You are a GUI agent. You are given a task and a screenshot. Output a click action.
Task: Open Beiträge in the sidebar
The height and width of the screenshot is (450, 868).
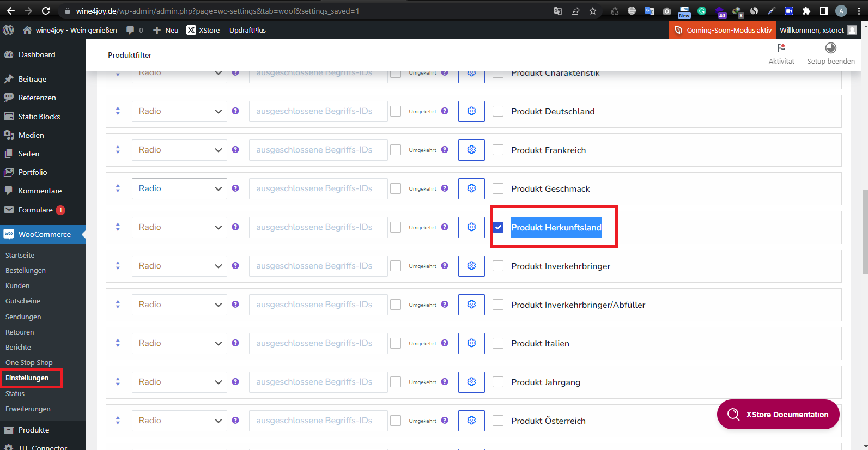(x=32, y=79)
